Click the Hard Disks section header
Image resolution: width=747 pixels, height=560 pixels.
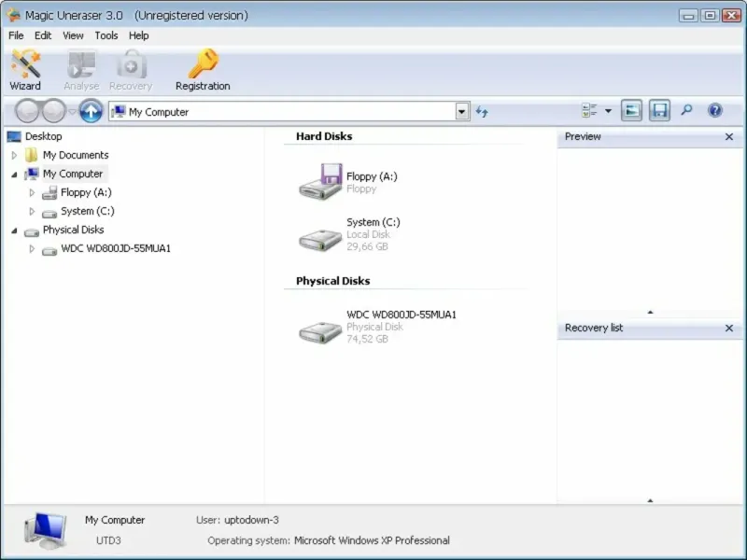pos(324,136)
